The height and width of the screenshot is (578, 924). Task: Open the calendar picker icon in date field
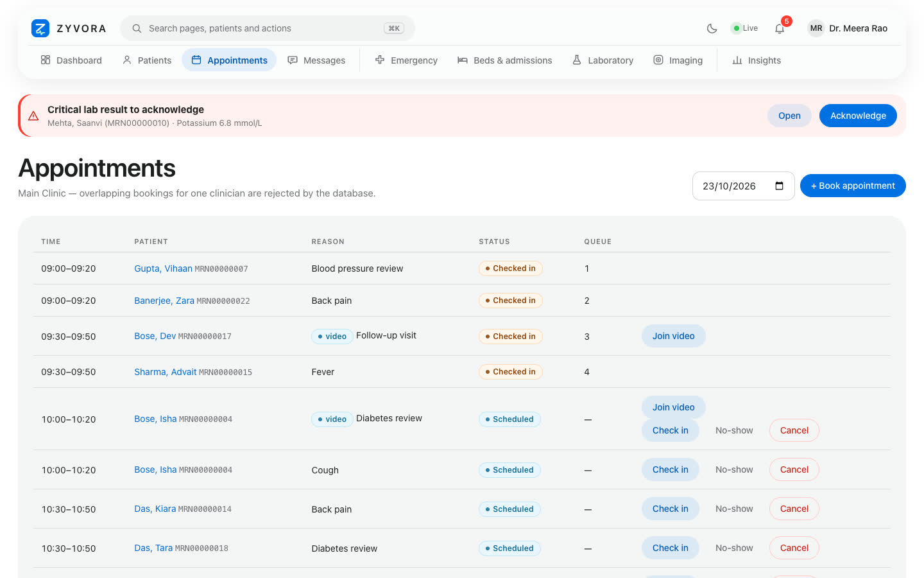point(780,186)
